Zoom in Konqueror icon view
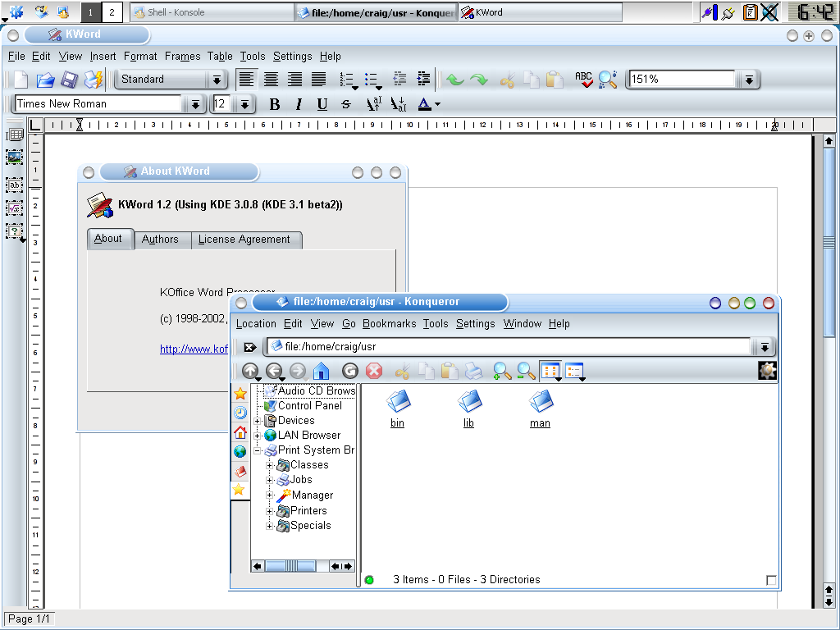The width and height of the screenshot is (840, 630). 502,371
